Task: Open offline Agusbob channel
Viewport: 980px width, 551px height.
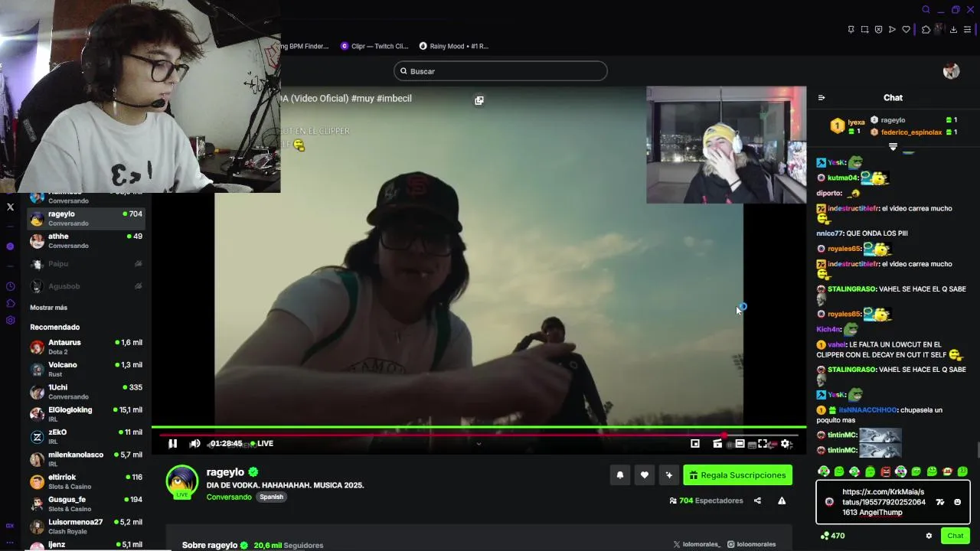Action: point(86,286)
